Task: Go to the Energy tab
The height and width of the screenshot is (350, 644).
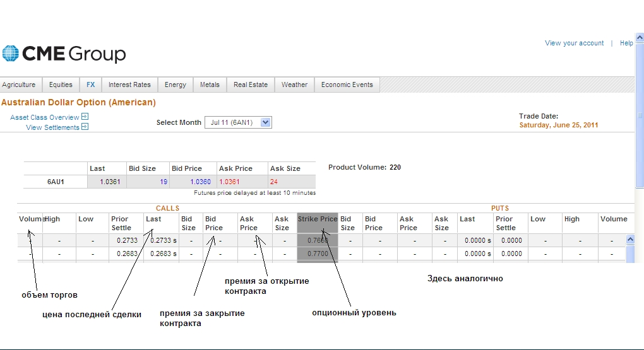Action: tap(176, 85)
